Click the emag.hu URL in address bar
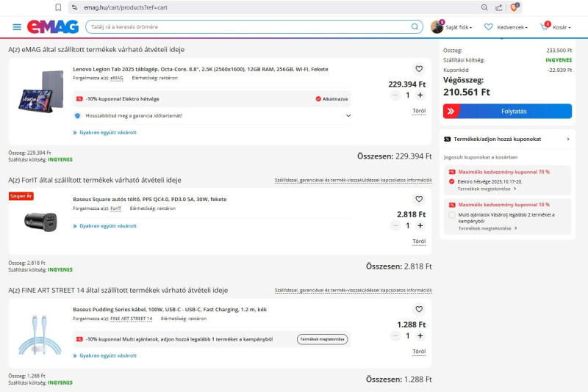This screenshot has height=392, width=588. pos(125,7)
